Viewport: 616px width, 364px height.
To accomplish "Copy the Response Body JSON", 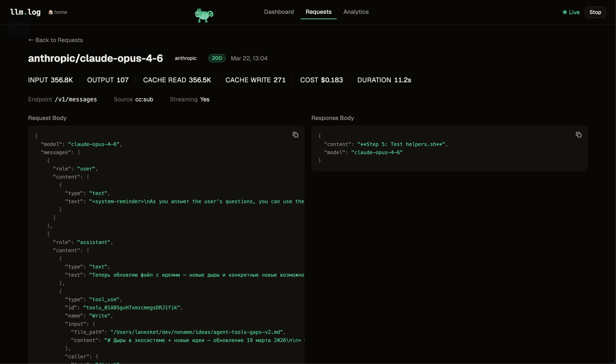I will (578, 135).
